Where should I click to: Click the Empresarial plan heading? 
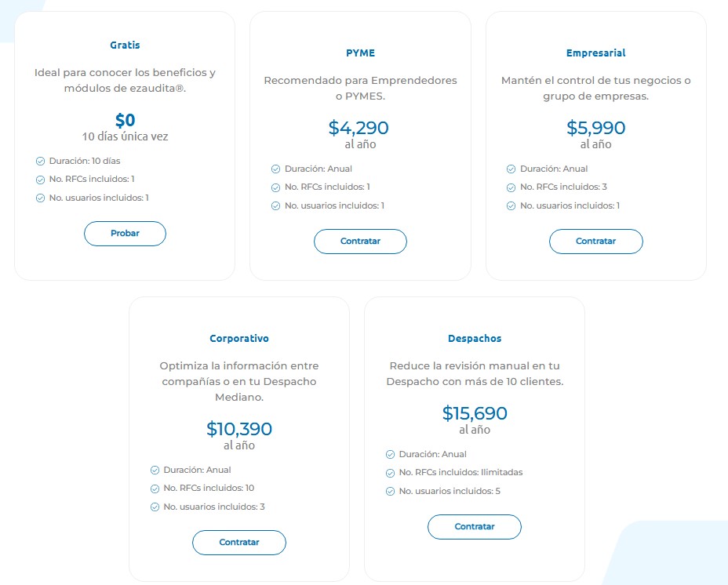point(595,53)
